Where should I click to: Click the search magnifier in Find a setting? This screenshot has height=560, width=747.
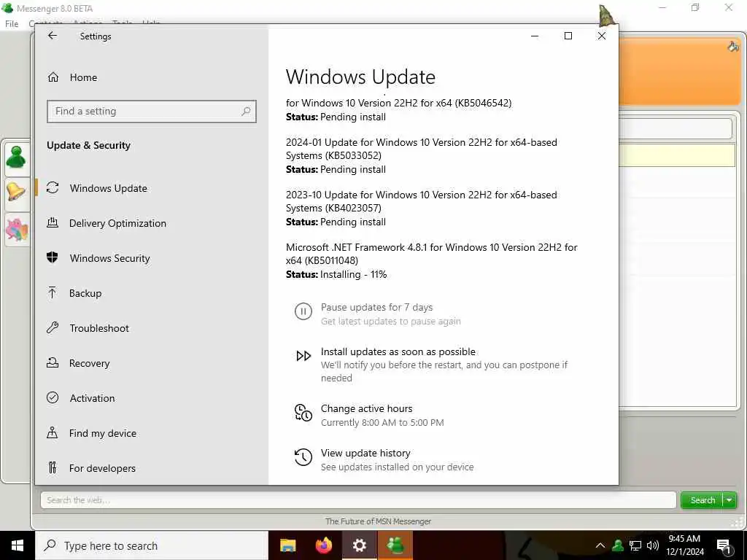pyautogui.click(x=246, y=111)
